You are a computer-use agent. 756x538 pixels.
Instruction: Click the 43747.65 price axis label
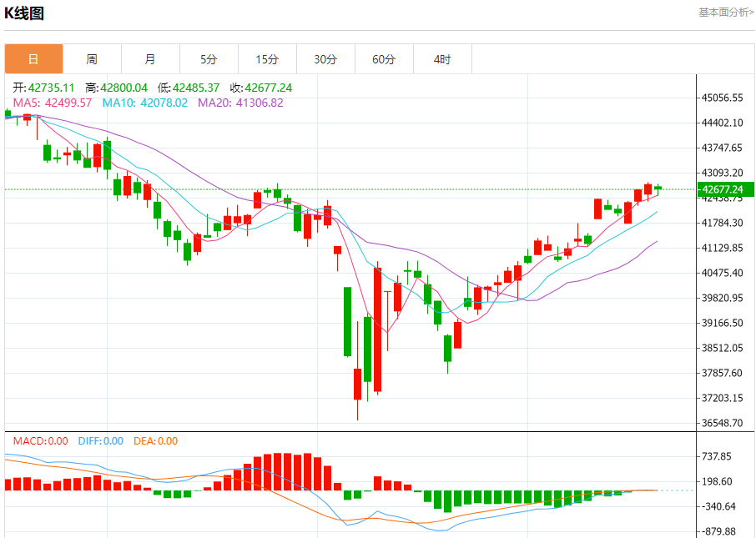coord(723,148)
